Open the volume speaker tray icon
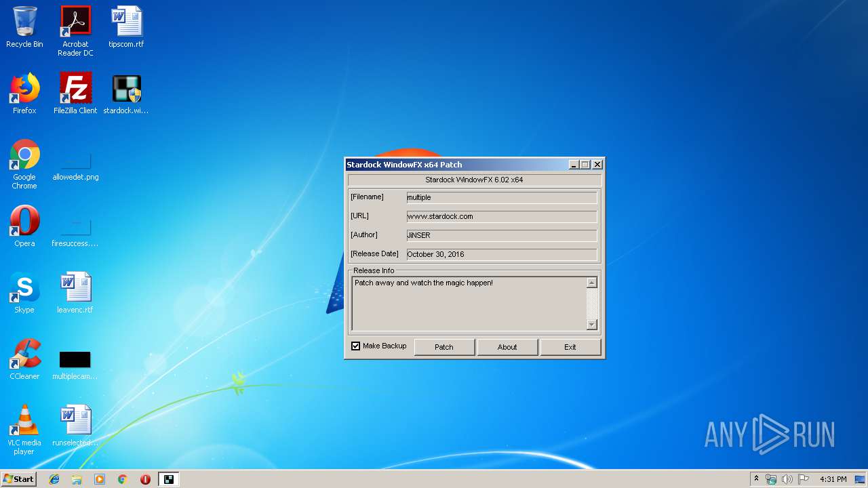Viewport: 868px width, 488px height. click(x=787, y=479)
